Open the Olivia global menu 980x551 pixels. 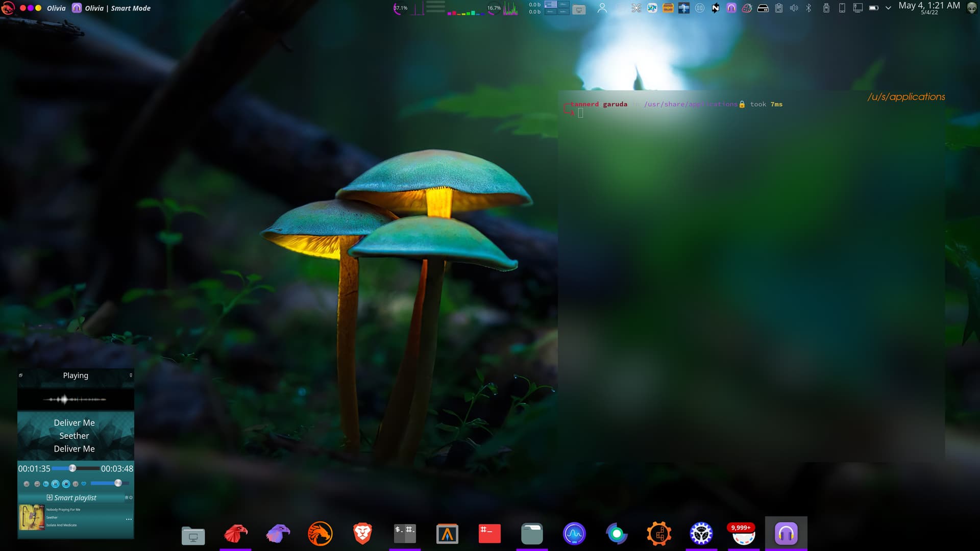56,8
